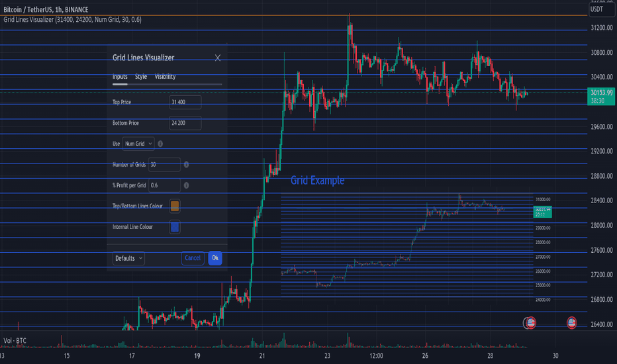Click the Number of Grids field
This screenshot has height=364, width=617.
click(164, 165)
